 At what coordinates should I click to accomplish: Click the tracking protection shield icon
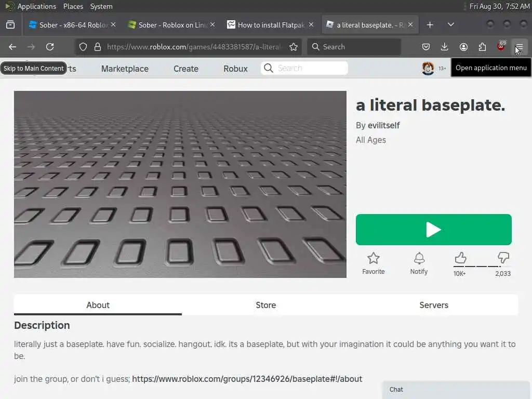coord(83,47)
